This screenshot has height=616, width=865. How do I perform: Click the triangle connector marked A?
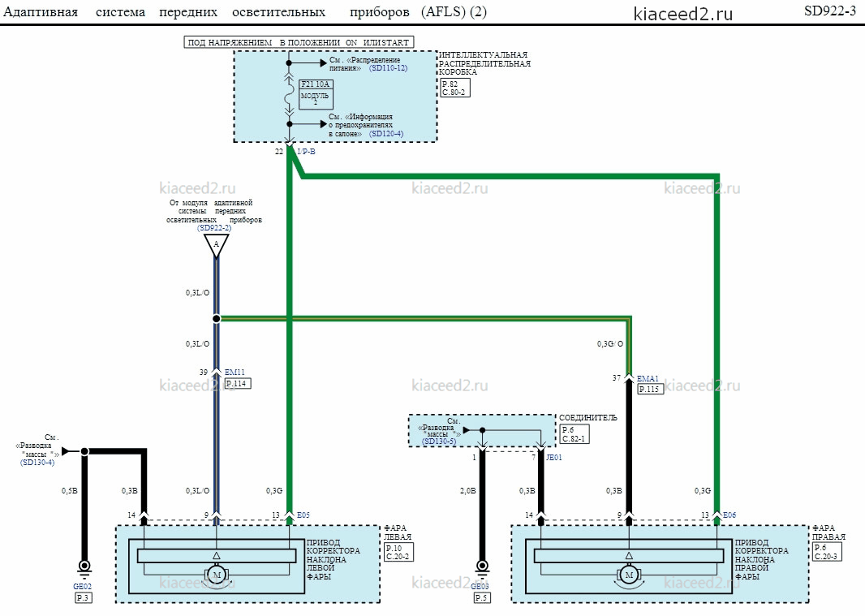216,246
